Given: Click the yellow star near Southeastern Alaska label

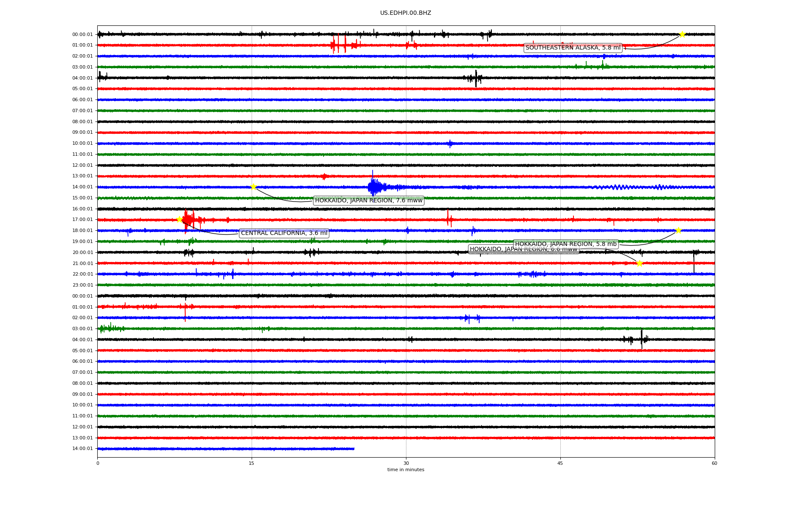Looking at the screenshot, I should pyautogui.click(x=682, y=34).
